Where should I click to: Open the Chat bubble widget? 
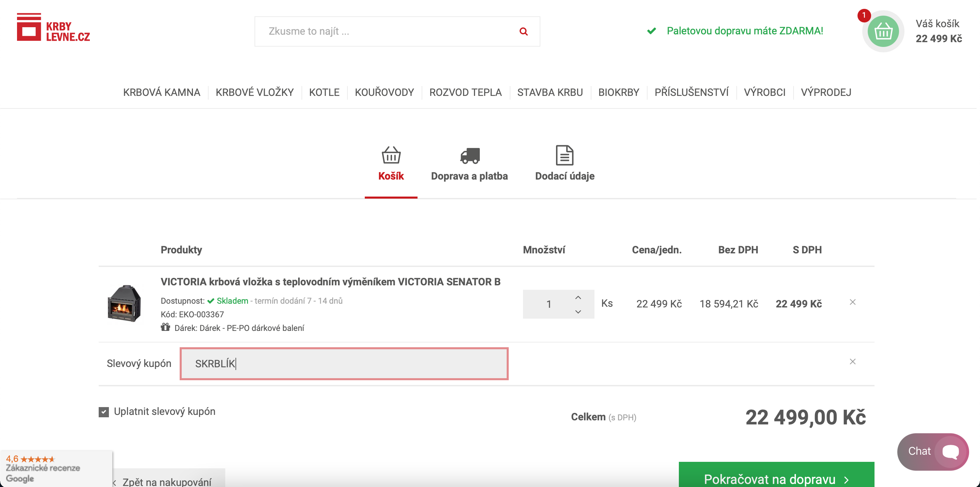pyautogui.click(x=933, y=452)
